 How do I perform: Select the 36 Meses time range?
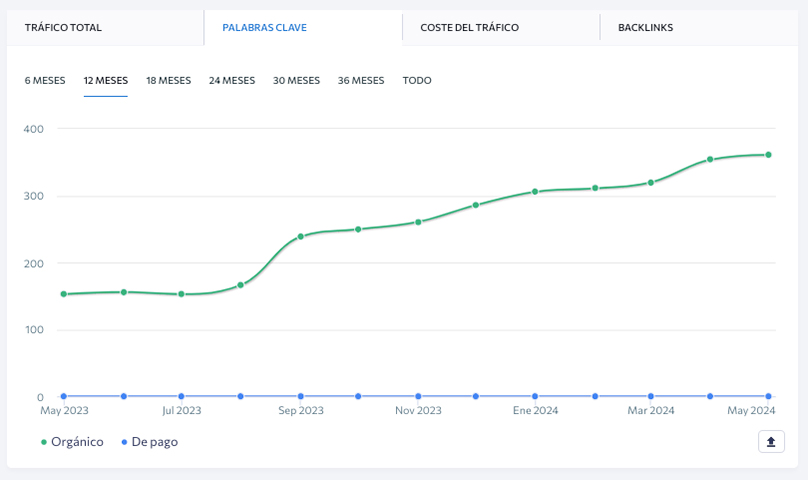pyautogui.click(x=361, y=80)
